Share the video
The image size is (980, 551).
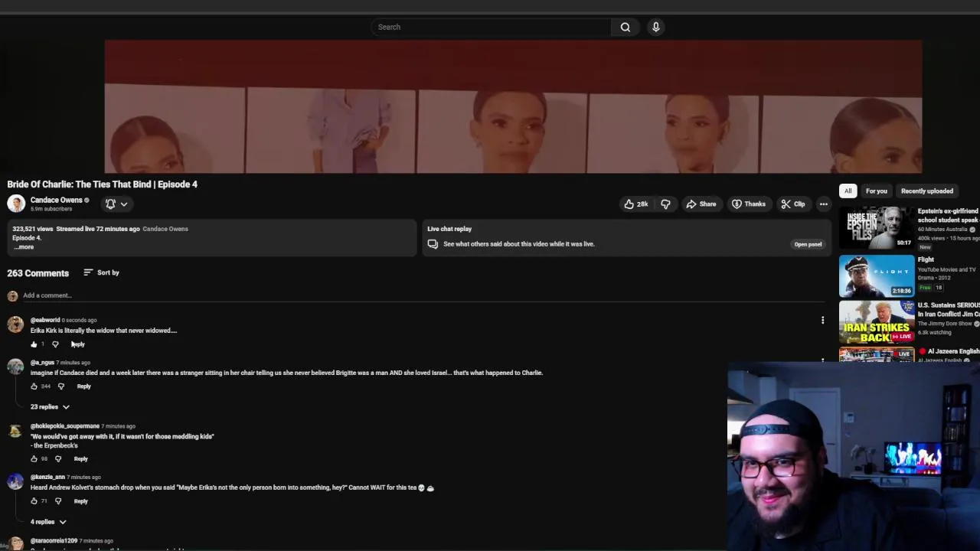[x=701, y=204]
